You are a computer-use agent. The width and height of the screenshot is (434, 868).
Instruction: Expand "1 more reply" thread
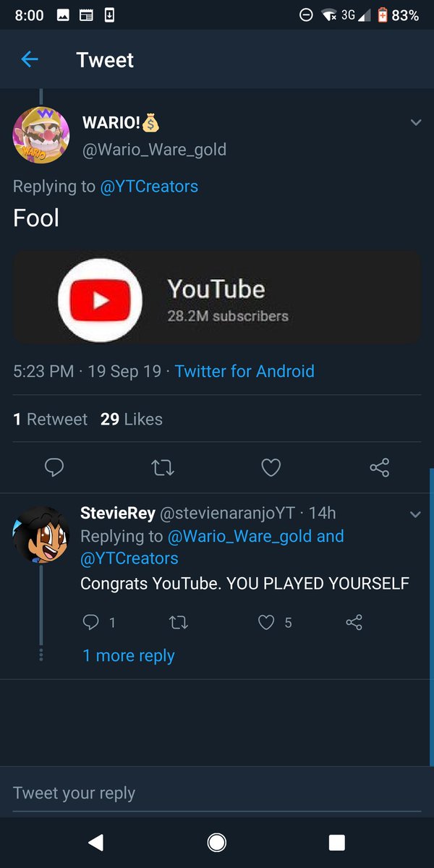click(x=129, y=655)
